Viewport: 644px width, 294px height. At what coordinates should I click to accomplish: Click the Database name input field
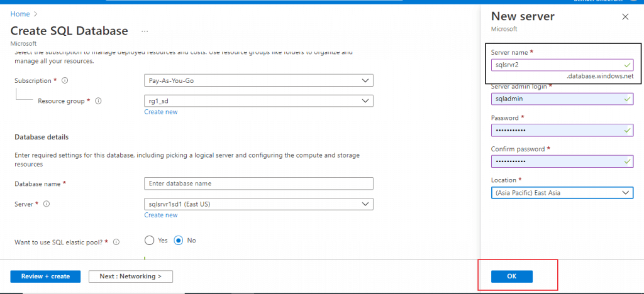coord(258,183)
